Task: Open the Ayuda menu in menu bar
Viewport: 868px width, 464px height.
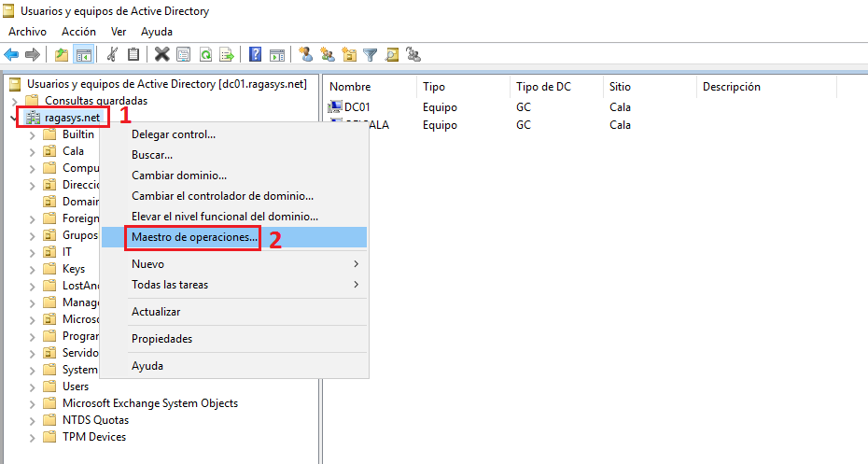Action: (157, 32)
